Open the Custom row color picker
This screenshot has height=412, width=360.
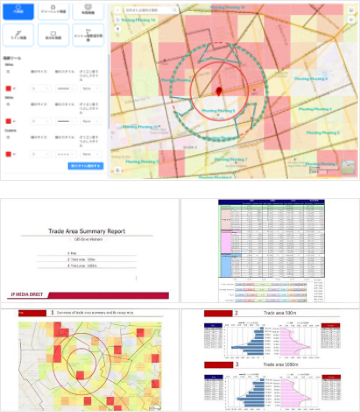(10, 154)
